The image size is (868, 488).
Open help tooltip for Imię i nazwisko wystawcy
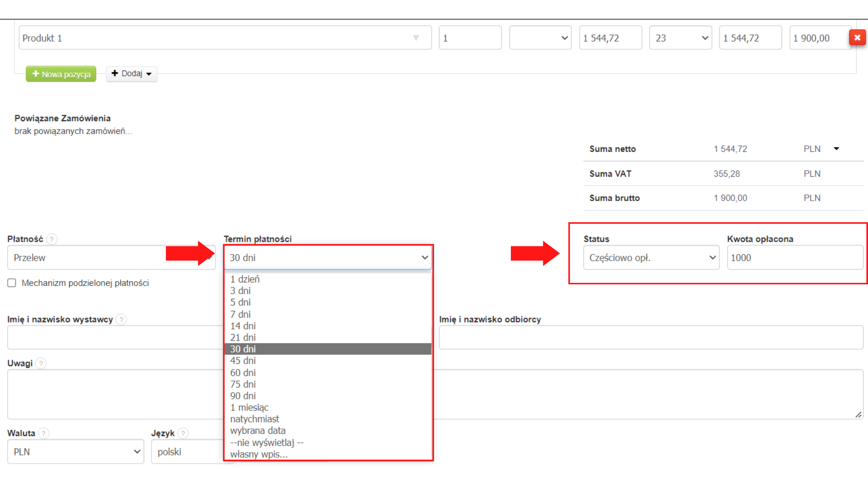(x=121, y=319)
